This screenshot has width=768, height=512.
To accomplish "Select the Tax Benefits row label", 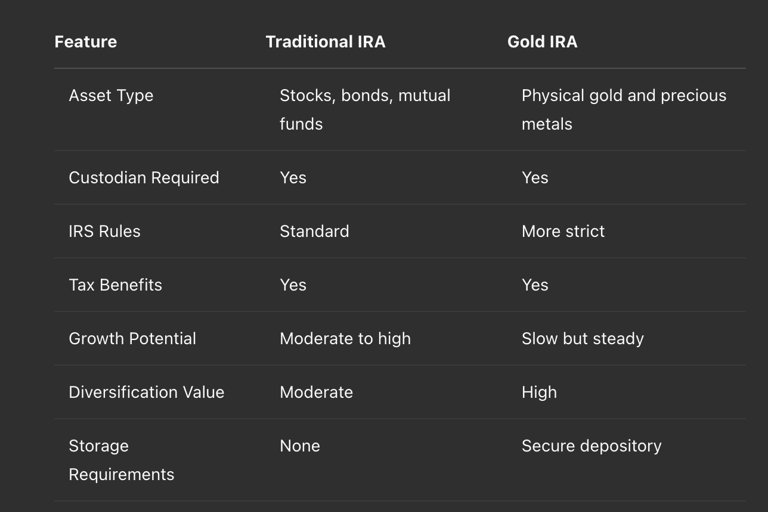I will click(115, 285).
